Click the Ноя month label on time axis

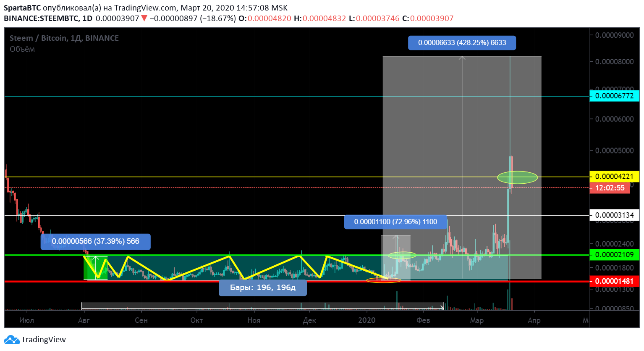coord(254,320)
